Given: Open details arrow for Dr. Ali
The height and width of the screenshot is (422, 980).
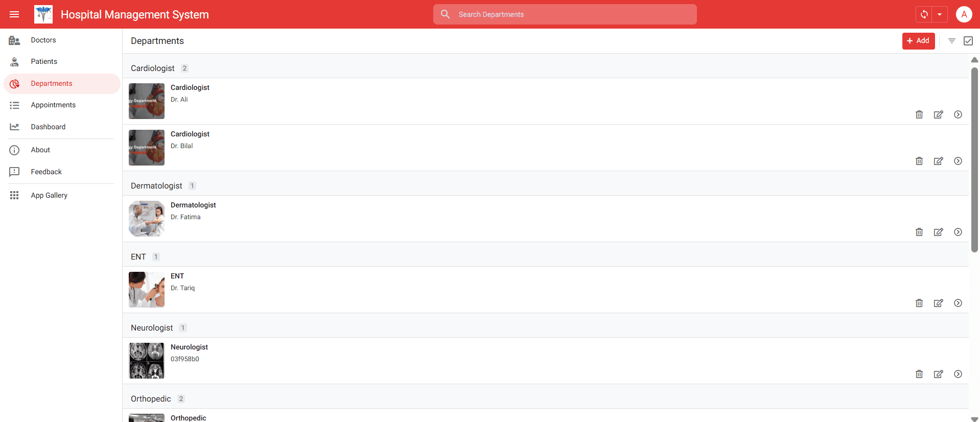Looking at the screenshot, I should click(958, 114).
